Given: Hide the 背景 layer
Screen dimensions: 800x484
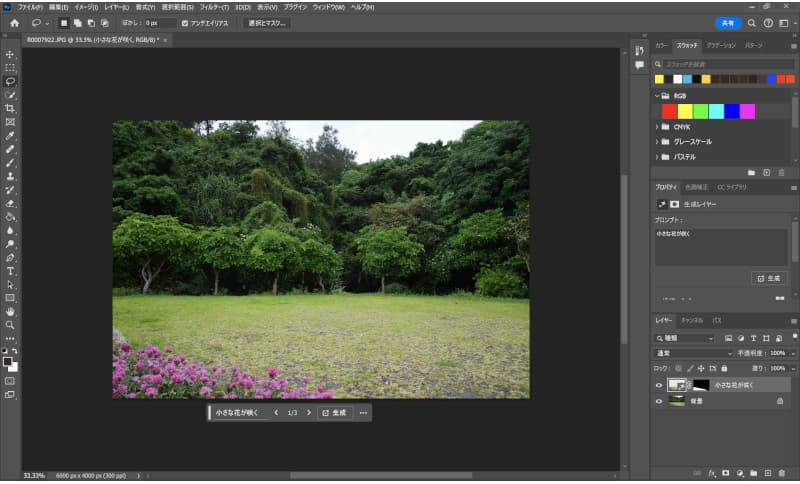Looking at the screenshot, I should click(x=658, y=401).
